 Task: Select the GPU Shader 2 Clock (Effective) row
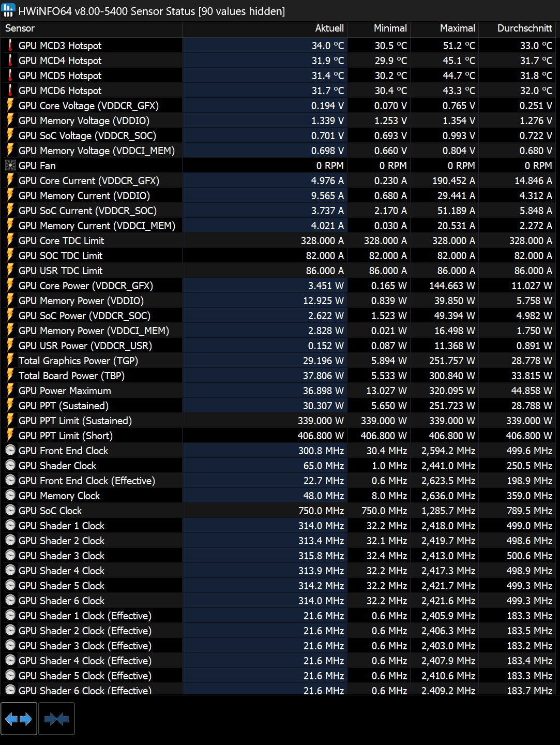[x=278, y=631]
